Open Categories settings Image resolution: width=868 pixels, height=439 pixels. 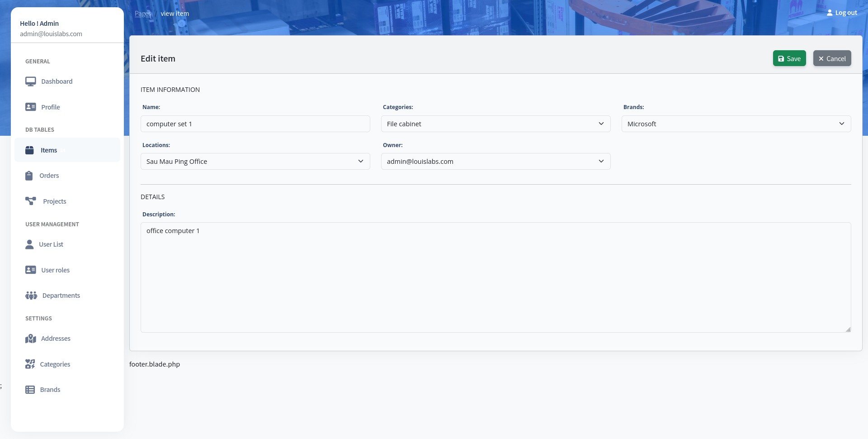coord(67,364)
